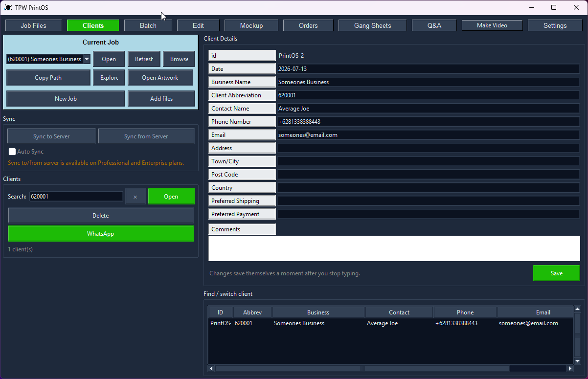This screenshot has height=379, width=588.
Task: Click the Contact column header
Action: 399,312
